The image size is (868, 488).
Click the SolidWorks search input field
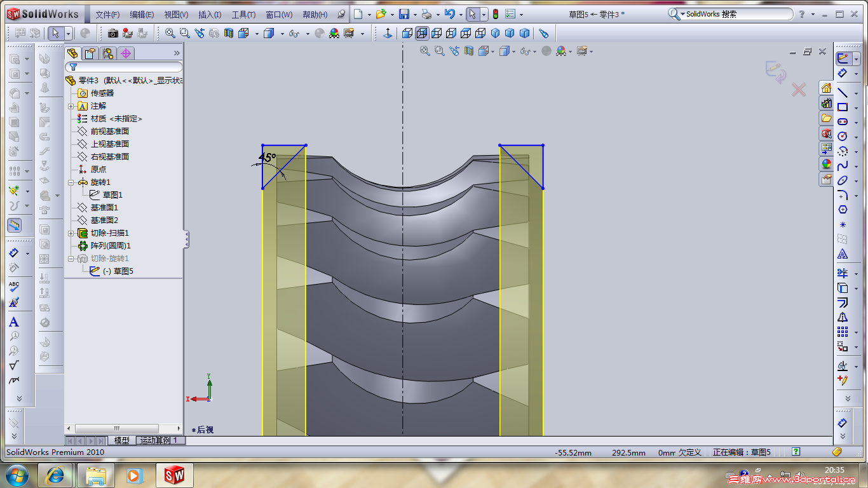[738, 14]
